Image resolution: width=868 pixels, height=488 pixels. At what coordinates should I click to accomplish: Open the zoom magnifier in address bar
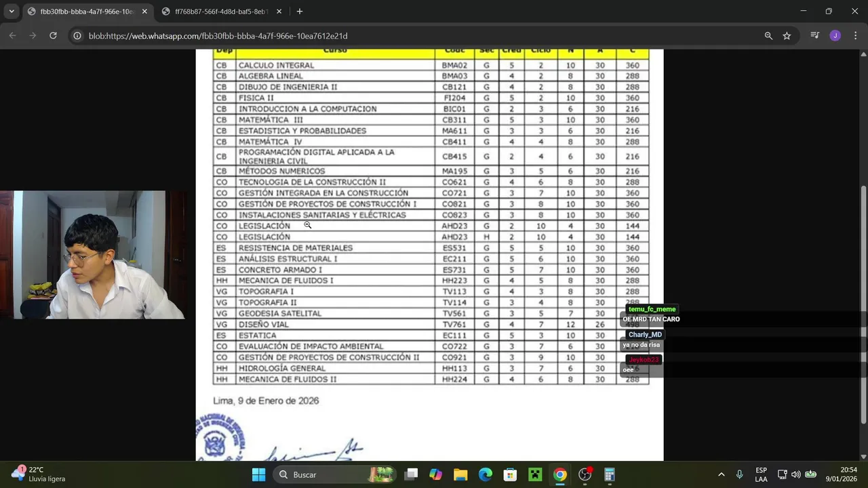[768, 36]
